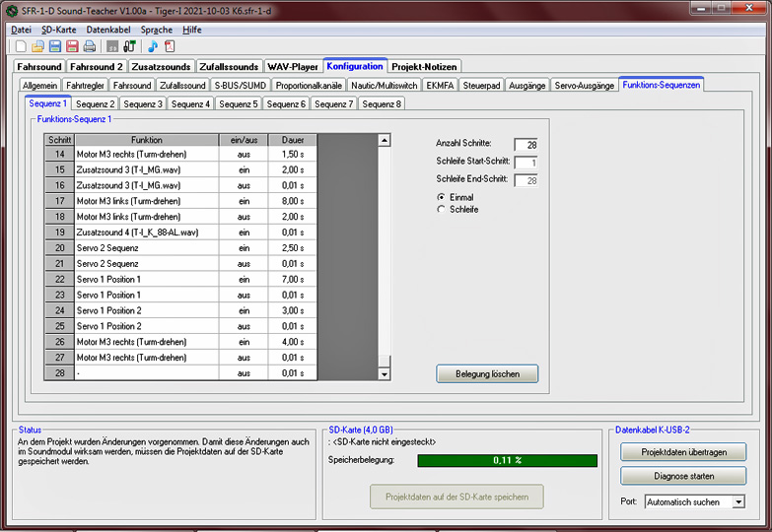Switch to the Servo-Ausgänge tab
Screen dimensions: 772x532
584,86
